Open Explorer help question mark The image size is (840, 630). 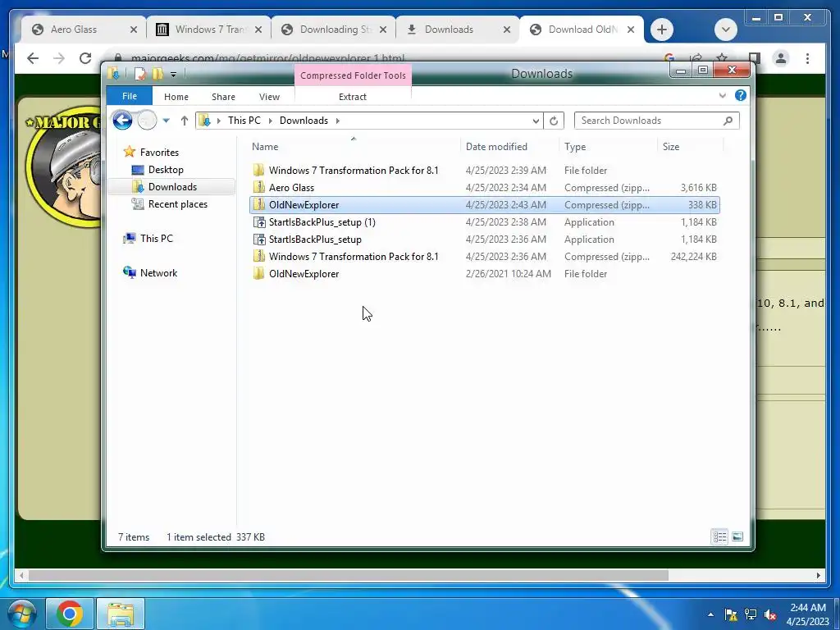(x=741, y=95)
